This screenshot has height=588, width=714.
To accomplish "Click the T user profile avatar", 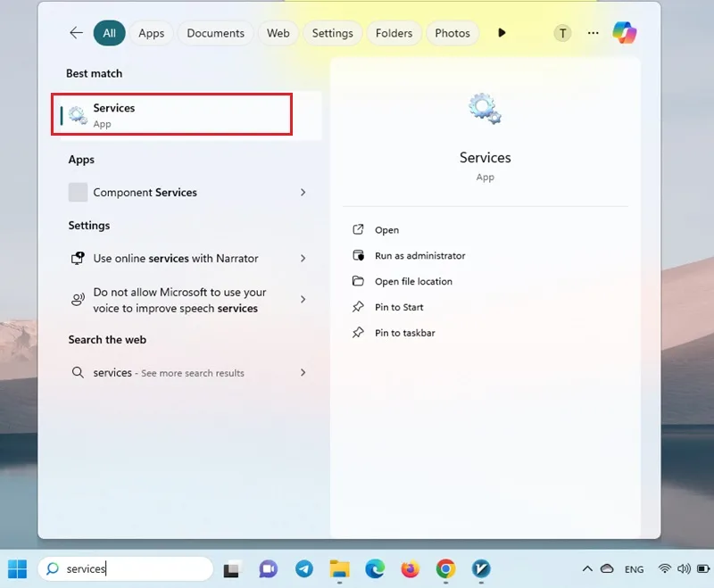I will 562,33.
